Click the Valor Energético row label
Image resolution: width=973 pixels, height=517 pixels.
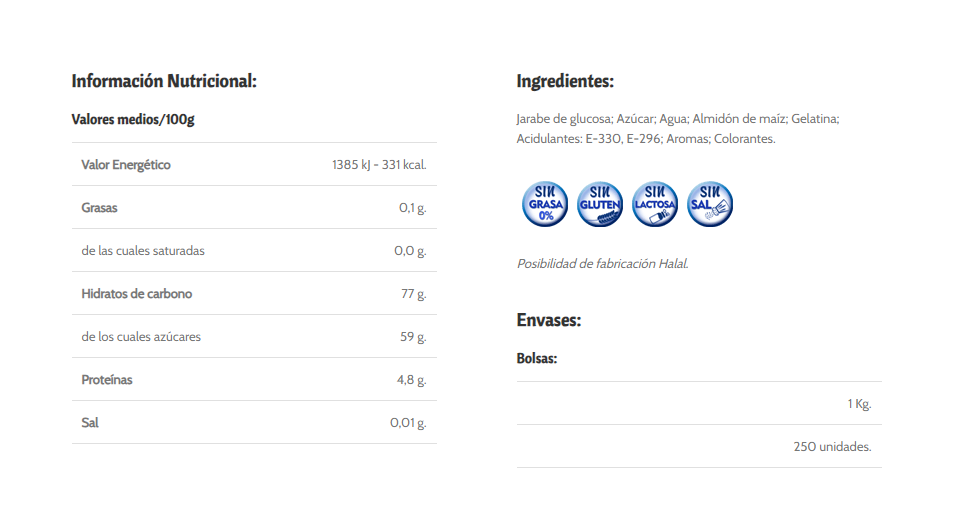(126, 165)
